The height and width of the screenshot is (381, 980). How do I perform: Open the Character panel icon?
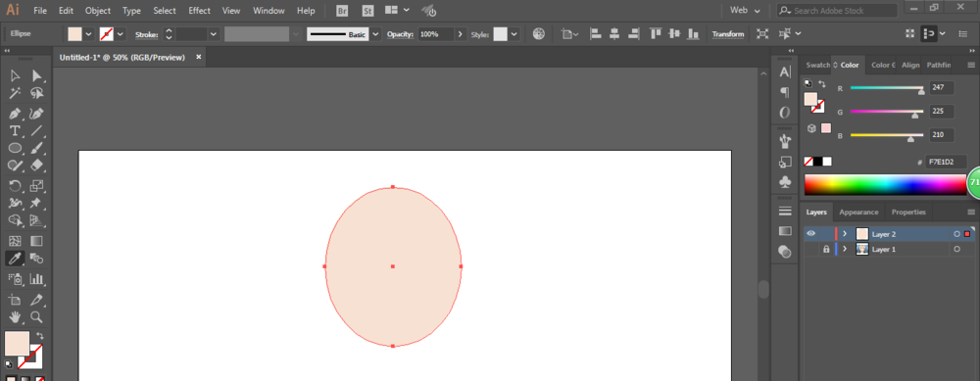pyautogui.click(x=785, y=72)
